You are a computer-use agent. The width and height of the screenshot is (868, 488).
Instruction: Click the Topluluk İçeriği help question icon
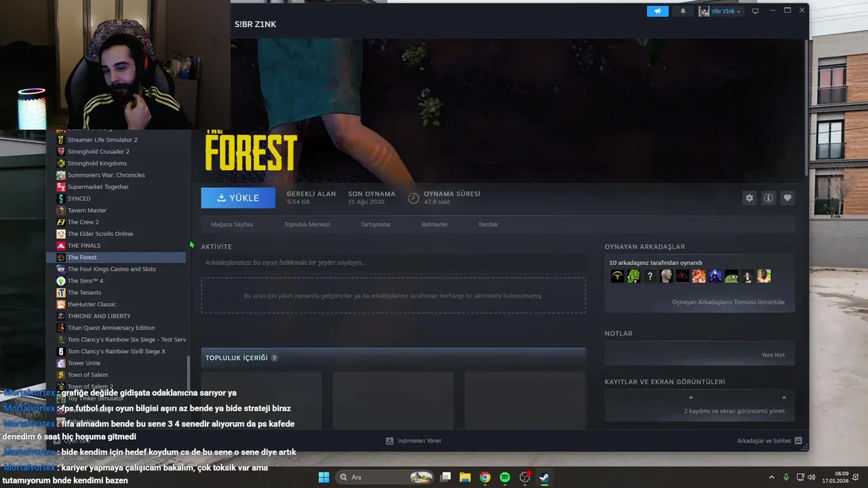[275, 358]
